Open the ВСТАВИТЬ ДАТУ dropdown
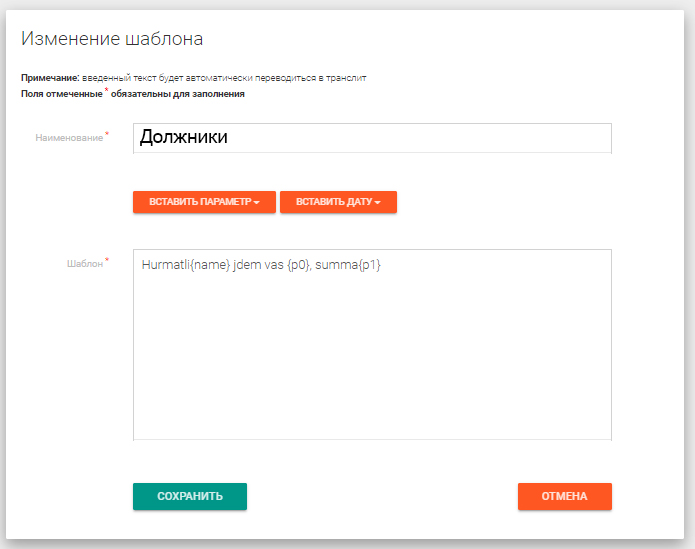 click(x=338, y=202)
